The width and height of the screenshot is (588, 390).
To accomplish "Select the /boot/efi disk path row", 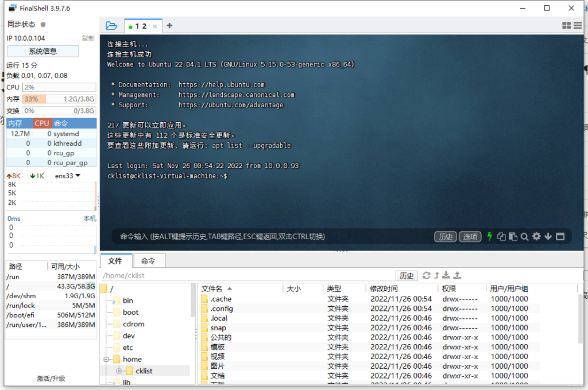I will point(51,315).
